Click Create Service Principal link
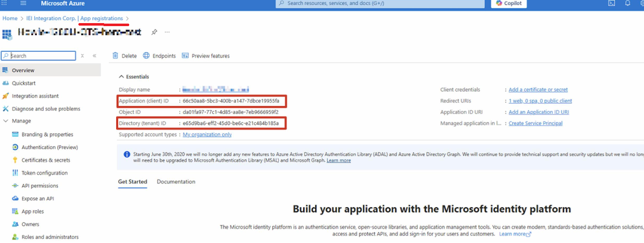This screenshot has width=644, height=243. pos(535,123)
